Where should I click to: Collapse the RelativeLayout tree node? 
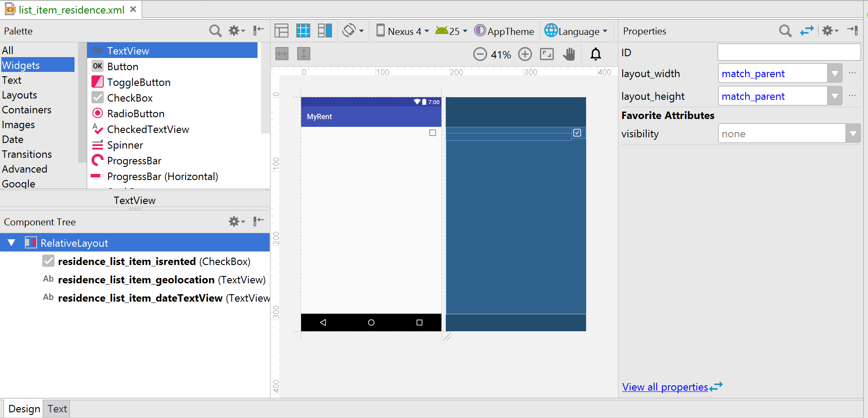(12, 243)
